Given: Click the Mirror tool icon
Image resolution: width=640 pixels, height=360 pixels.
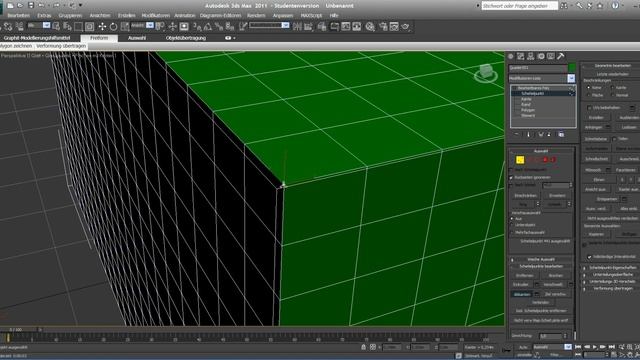Looking at the screenshot, I should [x=298, y=27].
